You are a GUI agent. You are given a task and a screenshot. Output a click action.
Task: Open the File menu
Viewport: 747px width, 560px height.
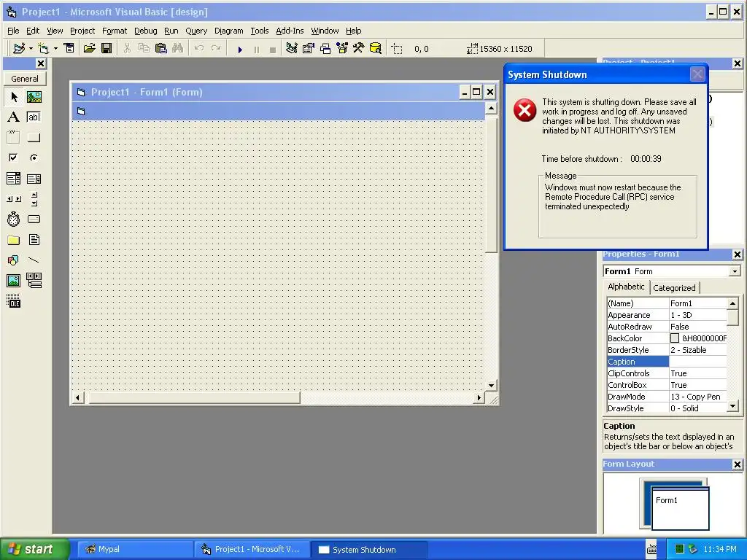(x=13, y=31)
